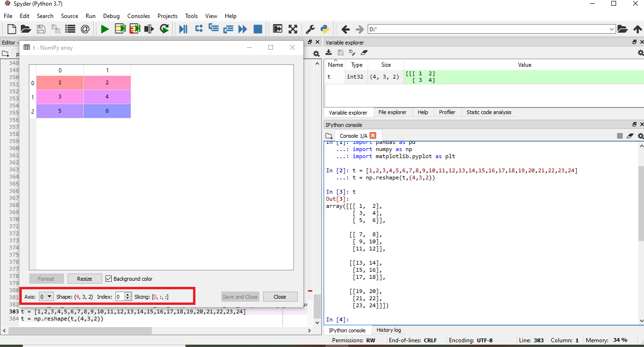Switch to the Static code analysis tab
The image size is (644, 347).
tap(489, 112)
